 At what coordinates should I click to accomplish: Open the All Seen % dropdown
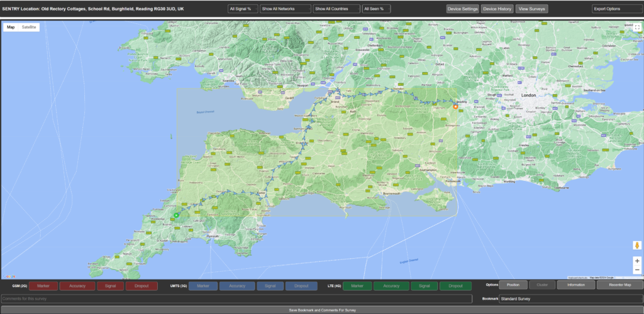[x=376, y=9]
